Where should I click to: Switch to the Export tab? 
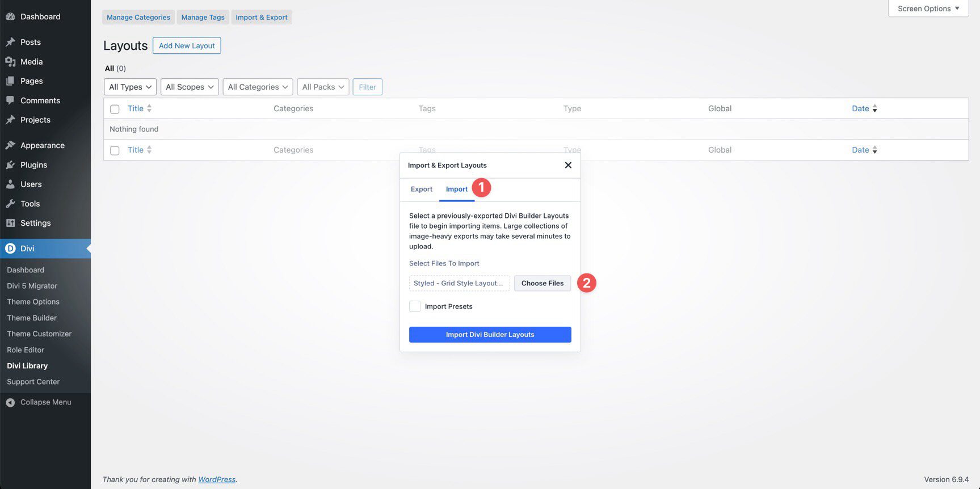point(422,189)
